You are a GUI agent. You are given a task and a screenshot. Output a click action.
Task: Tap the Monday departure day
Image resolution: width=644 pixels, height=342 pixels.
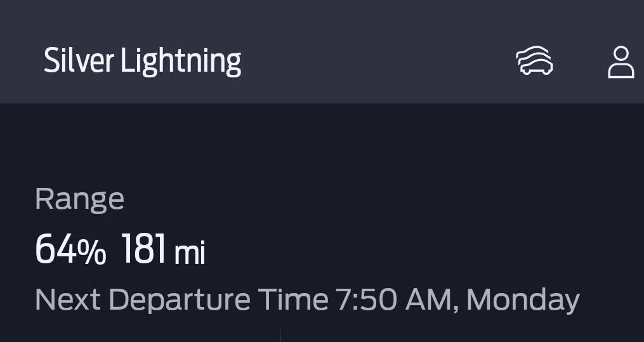click(523, 301)
